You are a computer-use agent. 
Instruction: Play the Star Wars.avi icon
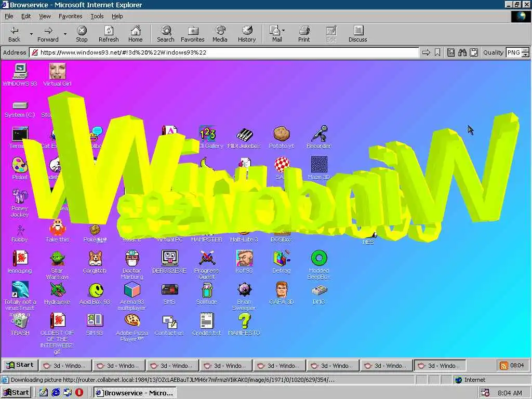[x=57, y=265]
